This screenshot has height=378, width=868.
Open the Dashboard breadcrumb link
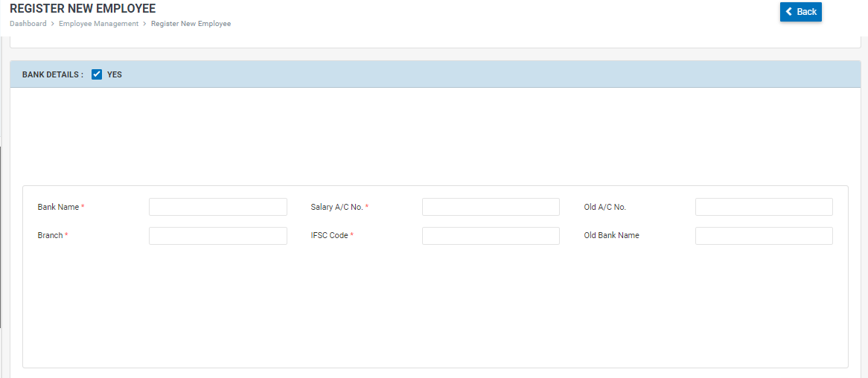(28, 24)
